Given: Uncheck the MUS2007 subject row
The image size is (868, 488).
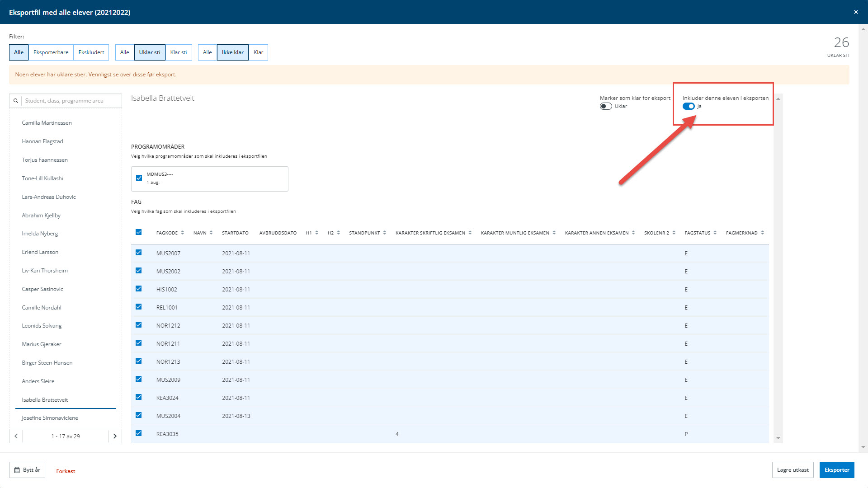Looking at the screenshot, I should coord(139,253).
